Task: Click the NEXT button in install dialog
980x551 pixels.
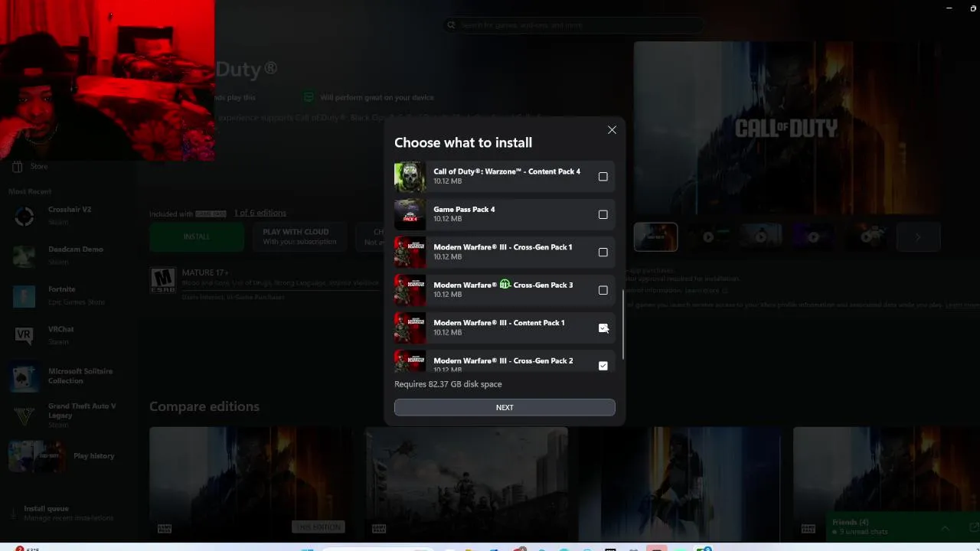Action: click(x=505, y=407)
